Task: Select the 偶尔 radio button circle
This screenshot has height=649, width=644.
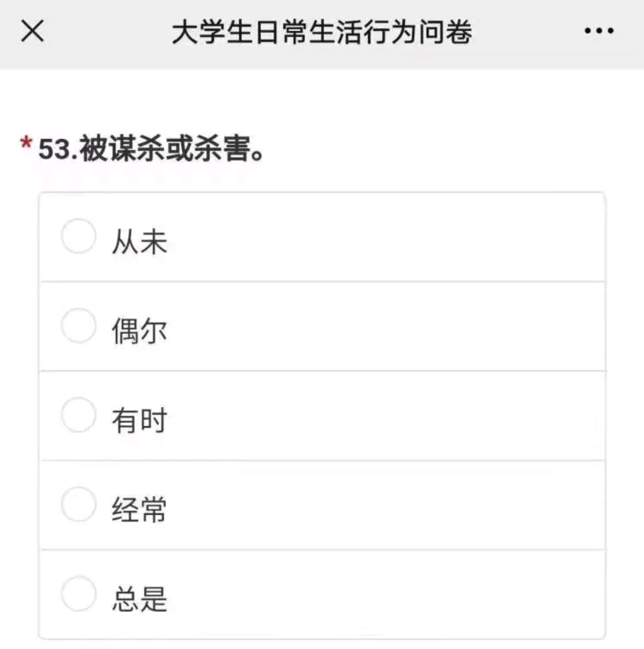Action: click(x=78, y=326)
